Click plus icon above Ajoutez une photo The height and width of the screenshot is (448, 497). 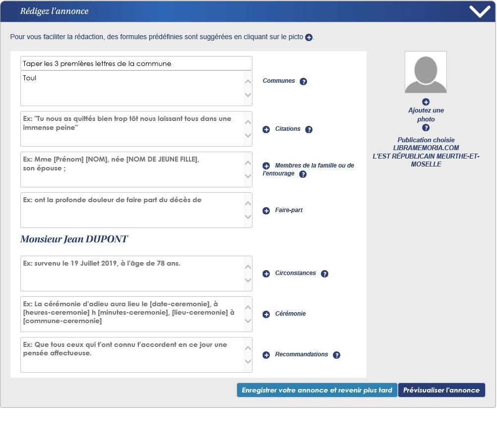(426, 102)
